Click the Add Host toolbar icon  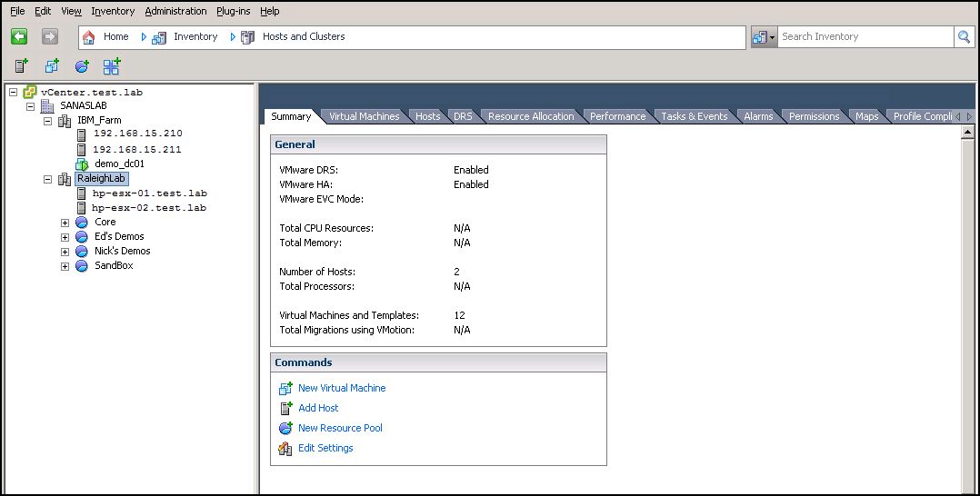[21, 66]
